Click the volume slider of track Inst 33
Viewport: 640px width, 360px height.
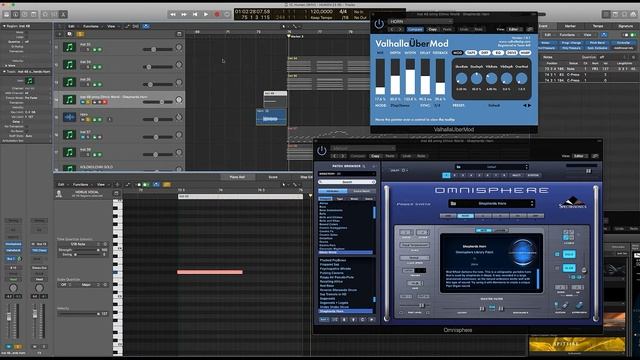pyautogui.click(x=157, y=49)
